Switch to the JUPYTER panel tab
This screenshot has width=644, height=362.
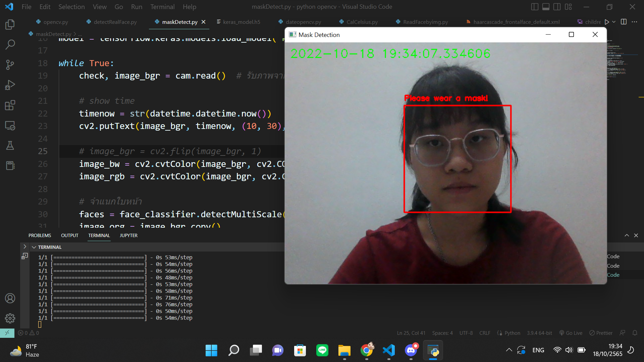pos(128,235)
